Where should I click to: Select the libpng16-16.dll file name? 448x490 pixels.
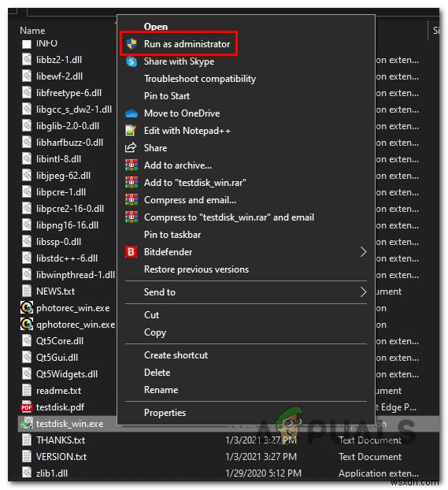pyautogui.click(x=68, y=225)
